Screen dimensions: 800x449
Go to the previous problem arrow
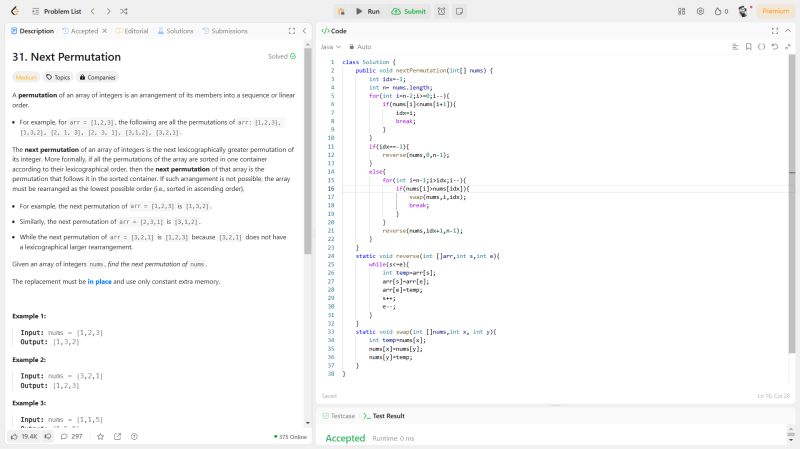(x=93, y=11)
